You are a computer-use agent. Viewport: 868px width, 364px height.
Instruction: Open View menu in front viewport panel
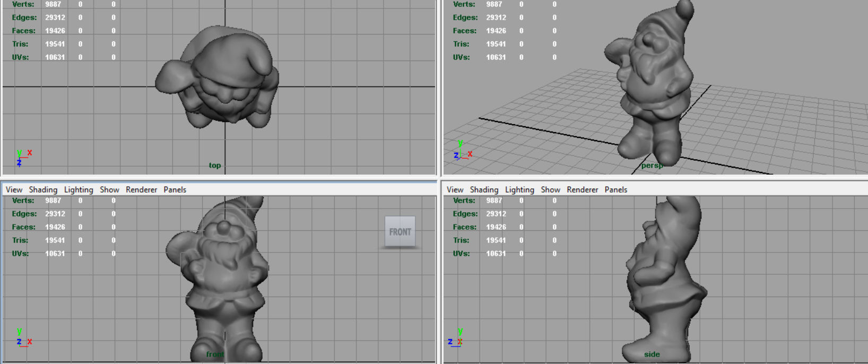pos(14,189)
